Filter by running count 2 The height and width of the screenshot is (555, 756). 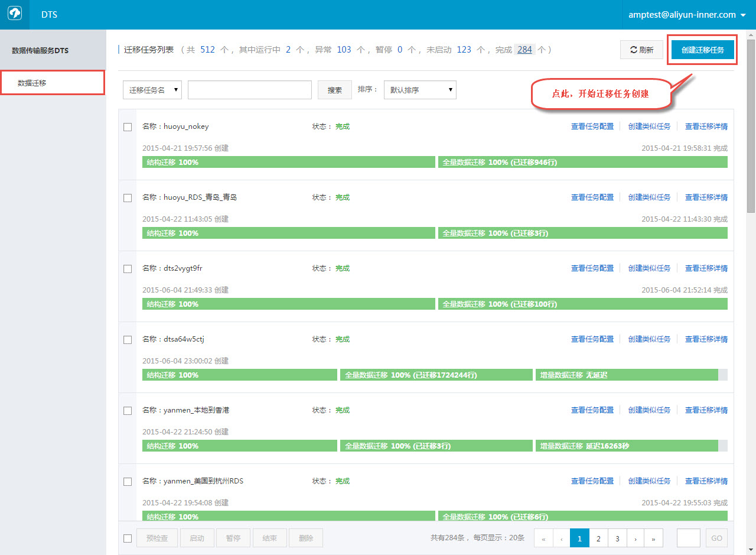[x=288, y=50]
